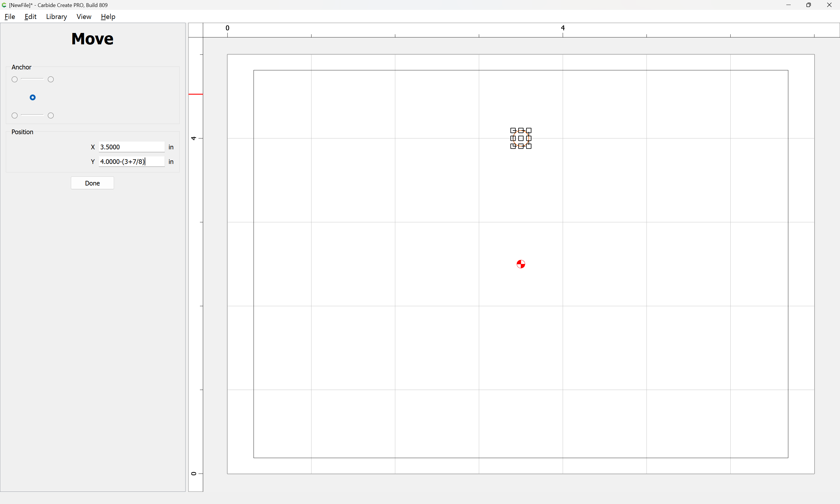The height and width of the screenshot is (504, 840).
Task: Open the Edit menu
Action: click(30, 17)
